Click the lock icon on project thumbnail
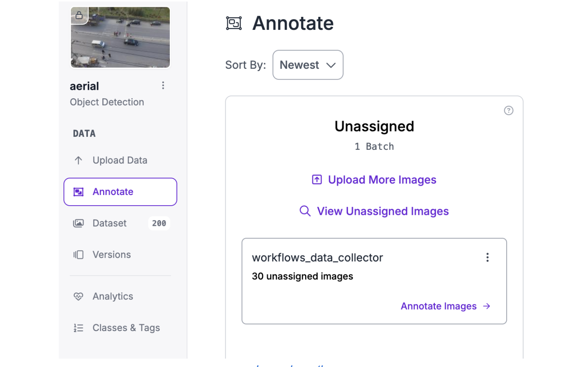Screen dimensions: 588x367 click(79, 15)
